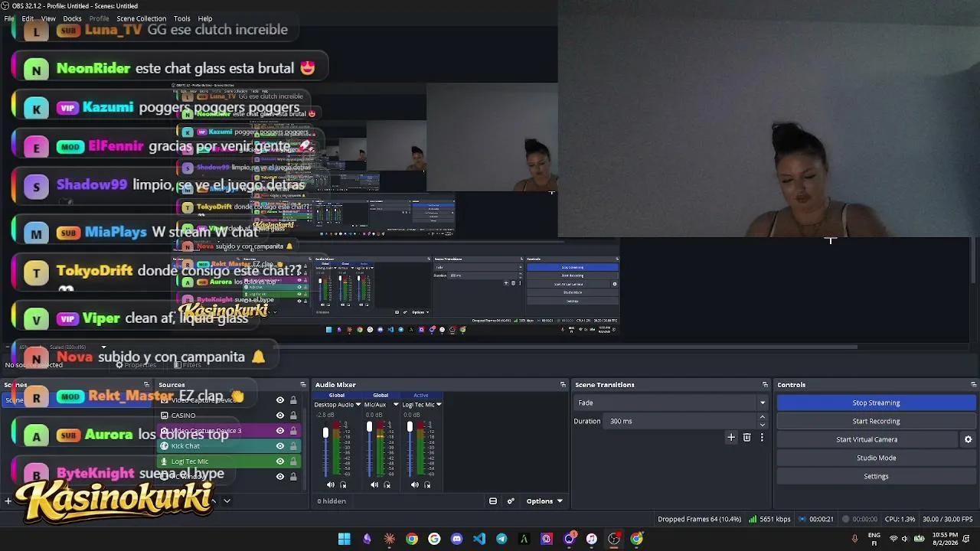Expand the Audio Mixer Options menu

click(544, 501)
